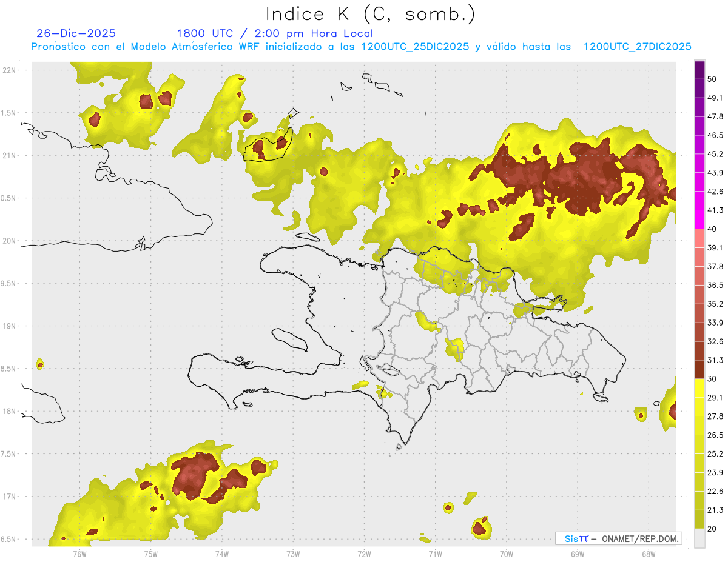Click the 20N latitude axis label

(x=9, y=241)
